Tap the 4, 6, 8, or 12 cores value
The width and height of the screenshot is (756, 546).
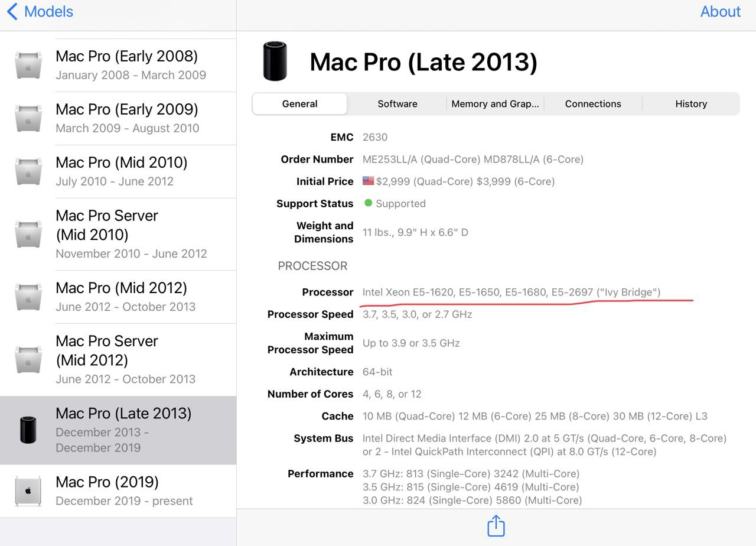point(392,394)
